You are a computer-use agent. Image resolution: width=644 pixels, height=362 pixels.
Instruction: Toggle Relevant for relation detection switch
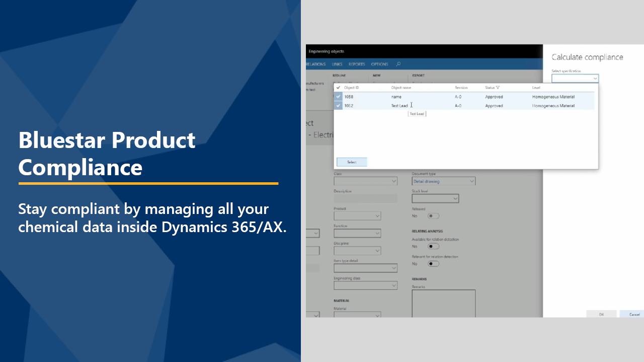(x=433, y=264)
